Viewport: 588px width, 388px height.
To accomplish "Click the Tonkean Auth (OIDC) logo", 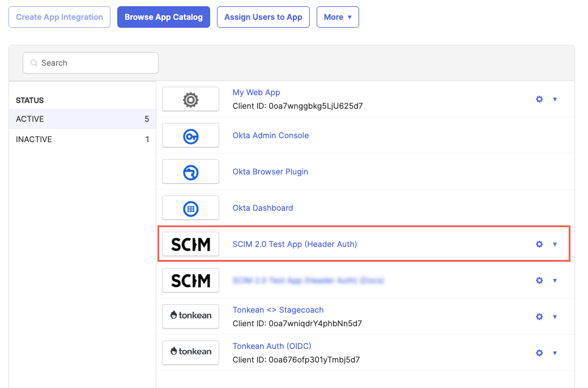I will (190, 352).
